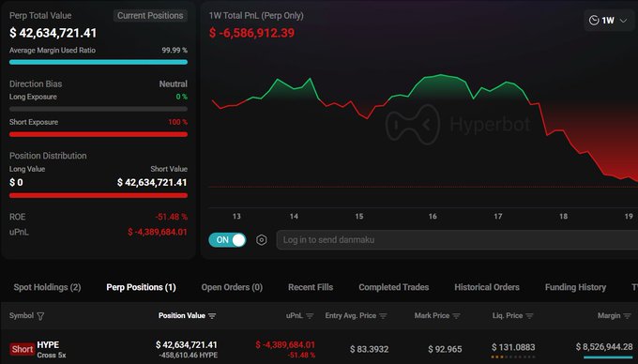638x364 pixels.
Task: Click Current Positions button
Action: coord(150,15)
